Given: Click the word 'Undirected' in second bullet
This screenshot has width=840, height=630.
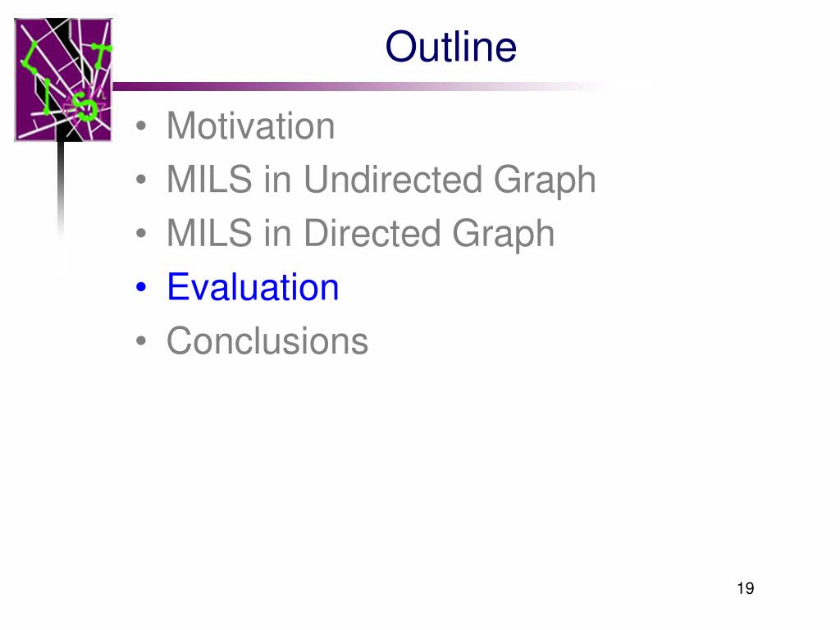Looking at the screenshot, I should 392,179.
